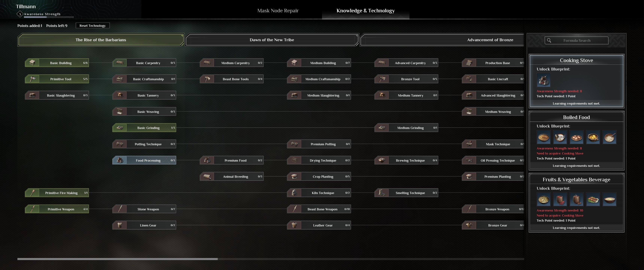Select the Primitive Tool skill icon
The width and height of the screenshot is (644, 270).
(32, 79)
